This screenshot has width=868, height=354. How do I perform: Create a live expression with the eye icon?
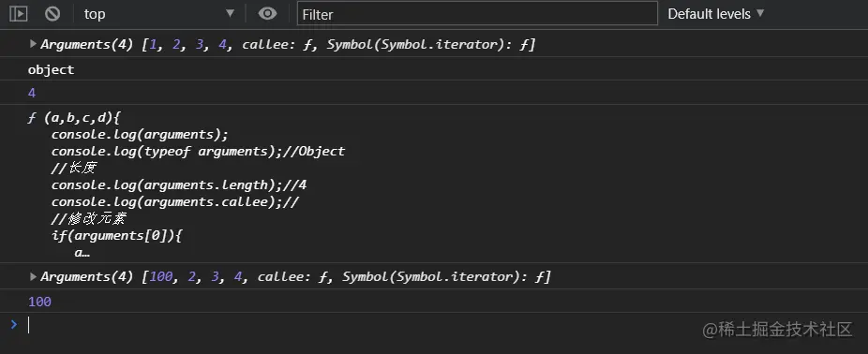[267, 14]
